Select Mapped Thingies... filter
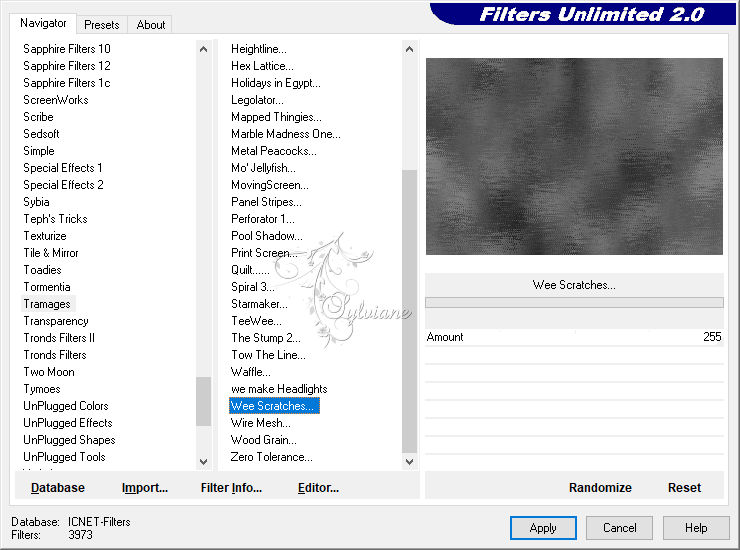The width and height of the screenshot is (740, 550). pos(276,117)
